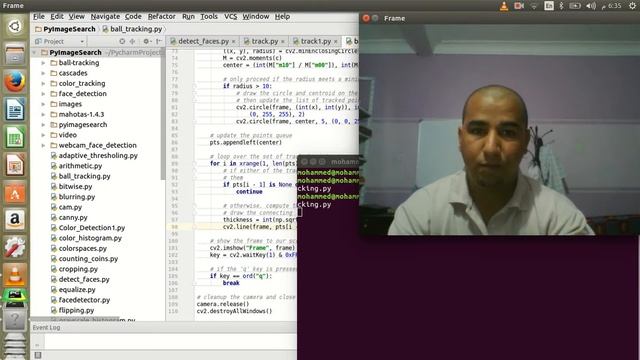Open the VLC cone in the dock
This screenshot has width=640, height=360.
15,275
